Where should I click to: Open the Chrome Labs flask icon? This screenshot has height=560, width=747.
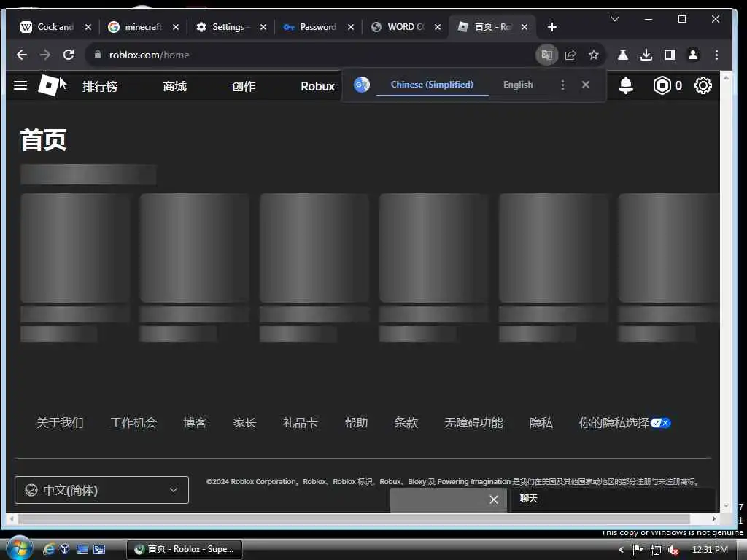pos(623,55)
